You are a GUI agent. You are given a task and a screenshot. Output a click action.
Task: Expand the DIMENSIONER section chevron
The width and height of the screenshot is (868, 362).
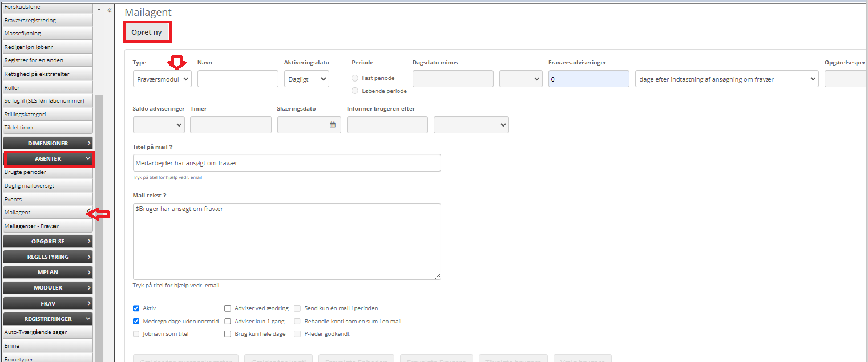click(x=89, y=143)
